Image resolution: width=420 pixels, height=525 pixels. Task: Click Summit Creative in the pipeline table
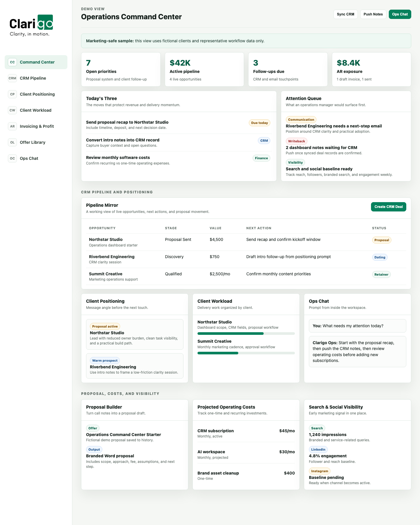coord(106,274)
